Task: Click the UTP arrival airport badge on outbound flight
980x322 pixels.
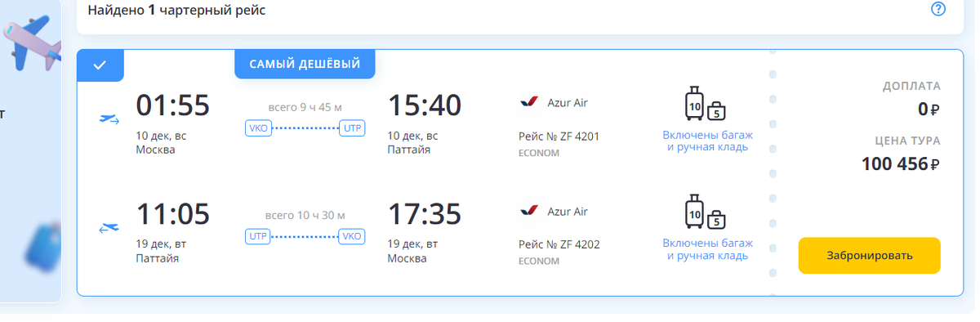Action: [x=352, y=127]
